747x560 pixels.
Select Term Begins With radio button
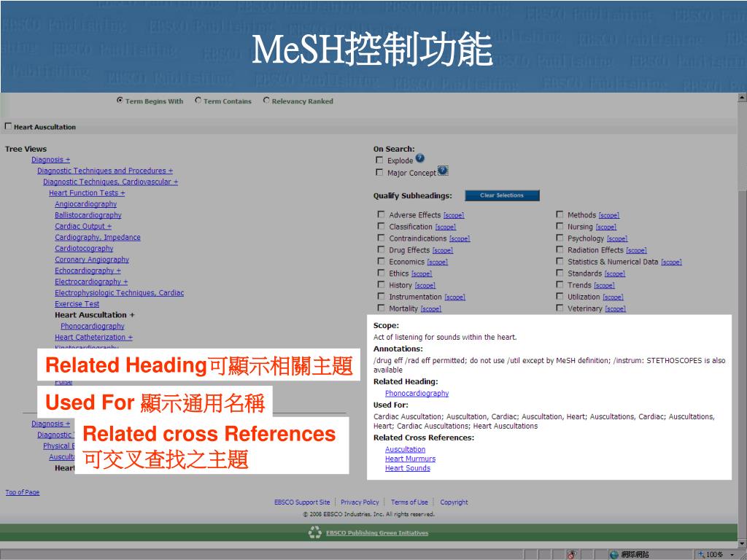coord(120,101)
